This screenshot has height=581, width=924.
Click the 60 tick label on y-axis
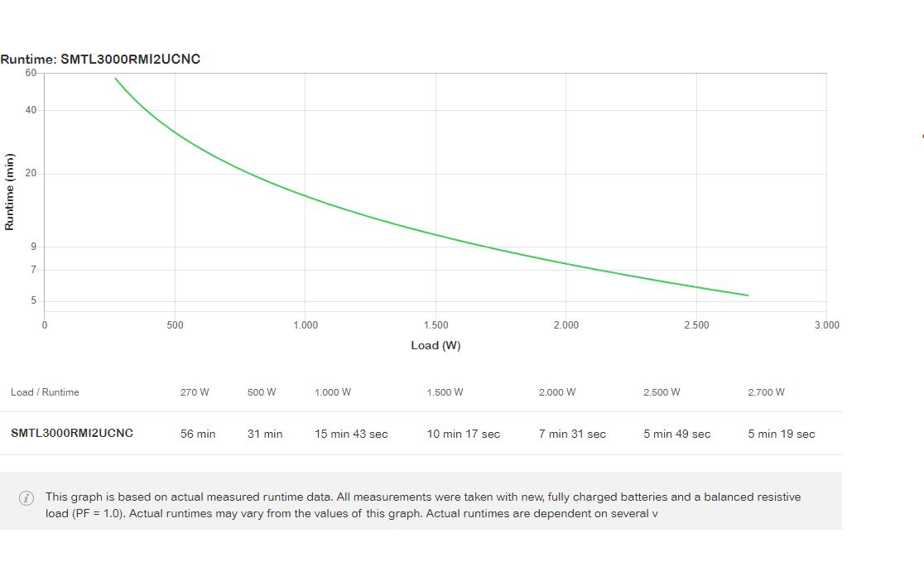point(31,73)
